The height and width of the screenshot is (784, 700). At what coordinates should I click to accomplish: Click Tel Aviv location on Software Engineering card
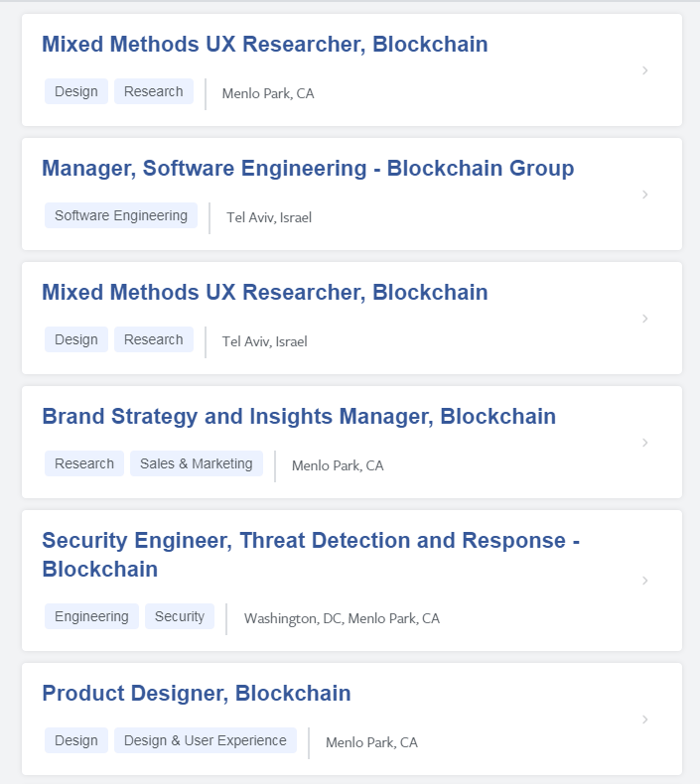pos(269,217)
